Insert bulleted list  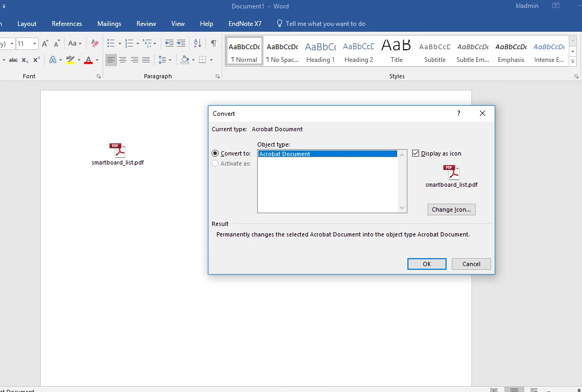tap(111, 43)
